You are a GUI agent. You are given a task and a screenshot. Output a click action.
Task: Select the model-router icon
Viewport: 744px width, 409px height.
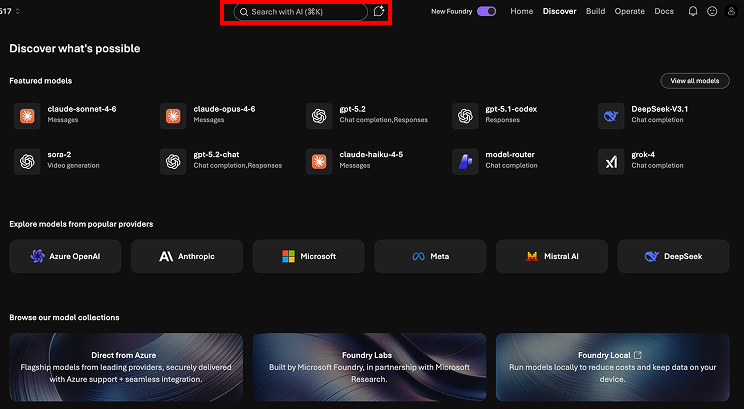(x=464, y=160)
